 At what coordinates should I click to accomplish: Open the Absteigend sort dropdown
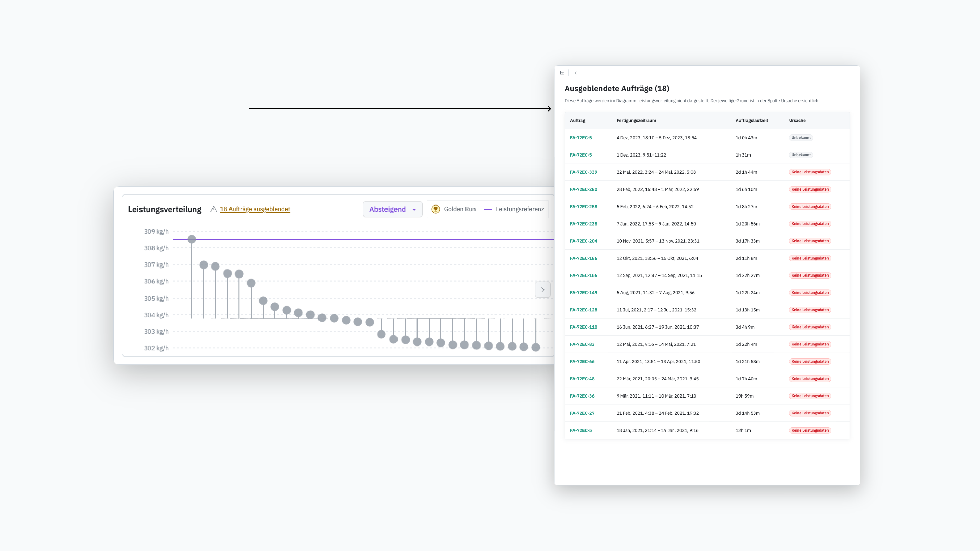pyautogui.click(x=393, y=209)
